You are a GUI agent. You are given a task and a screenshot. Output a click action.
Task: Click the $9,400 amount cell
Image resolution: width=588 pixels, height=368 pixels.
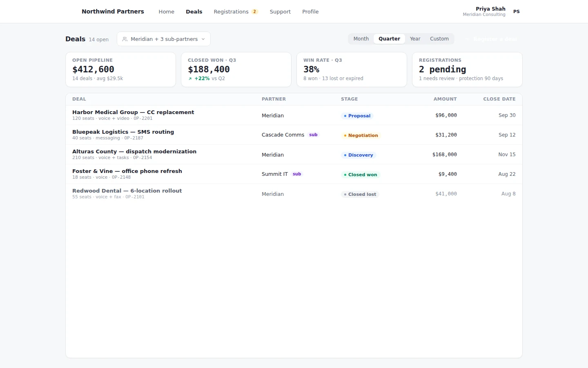click(448, 174)
